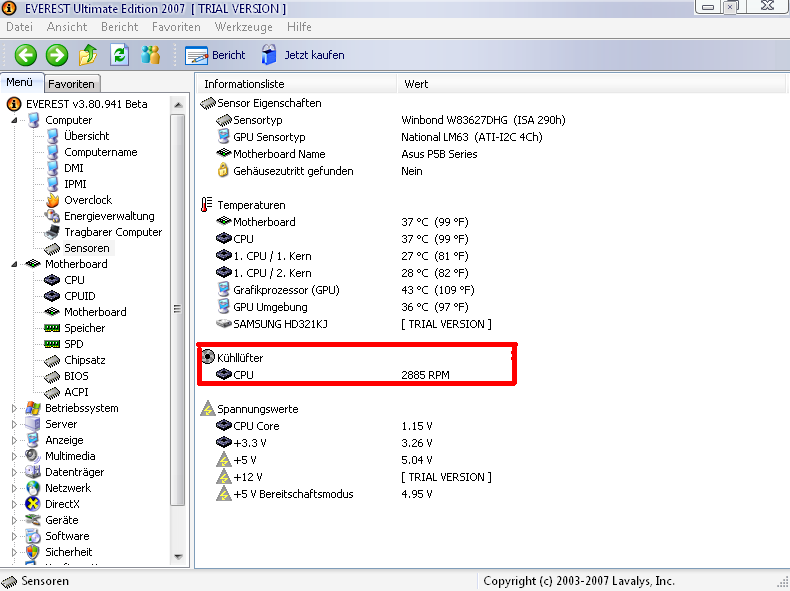Click the CPUID chip icon
790x591 pixels.
52,296
